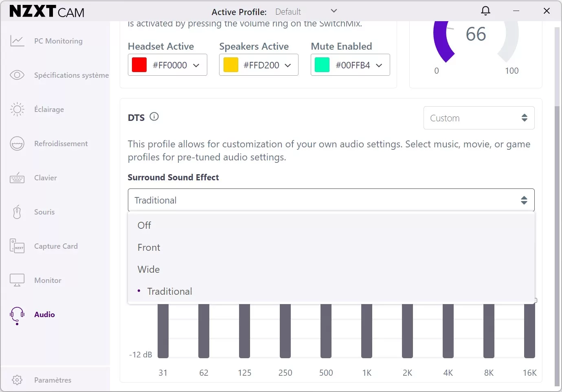Open Paramètres at the sidebar bottom
Image resolution: width=562 pixels, height=392 pixels.
tap(53, 380)
